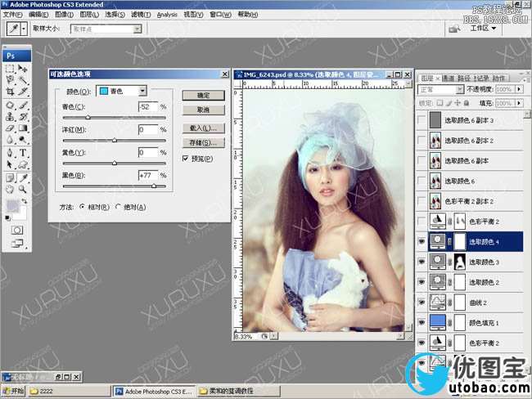Viewport: 532px width, 399px height.
Task: Click the 载入 (Load) button
Action: click(203, 128)
